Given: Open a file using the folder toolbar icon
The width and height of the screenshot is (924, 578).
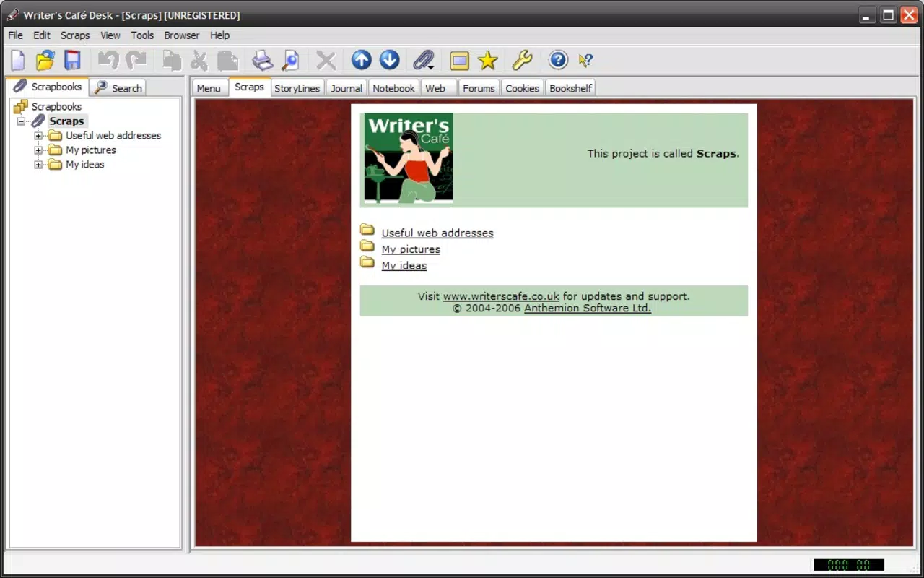Looking at the screenshot, I should point(45,60).
